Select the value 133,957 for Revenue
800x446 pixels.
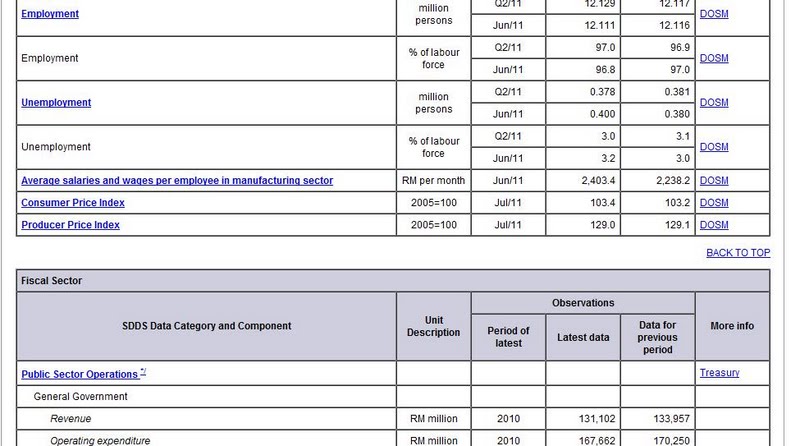671,419
